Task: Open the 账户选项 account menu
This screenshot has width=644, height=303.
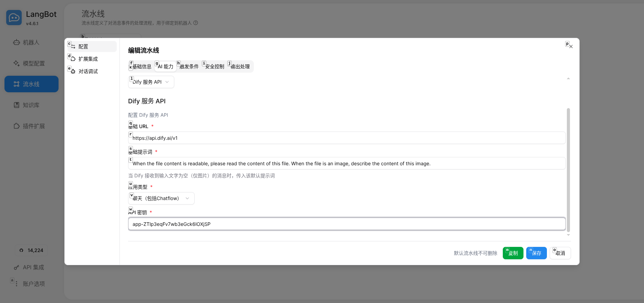Action: [33, 284]
